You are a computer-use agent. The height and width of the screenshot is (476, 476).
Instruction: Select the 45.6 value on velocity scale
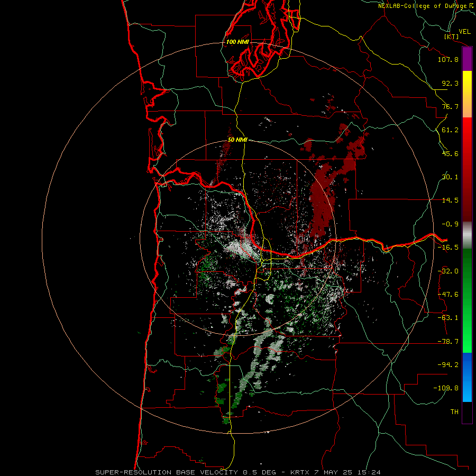click(450, 153)
